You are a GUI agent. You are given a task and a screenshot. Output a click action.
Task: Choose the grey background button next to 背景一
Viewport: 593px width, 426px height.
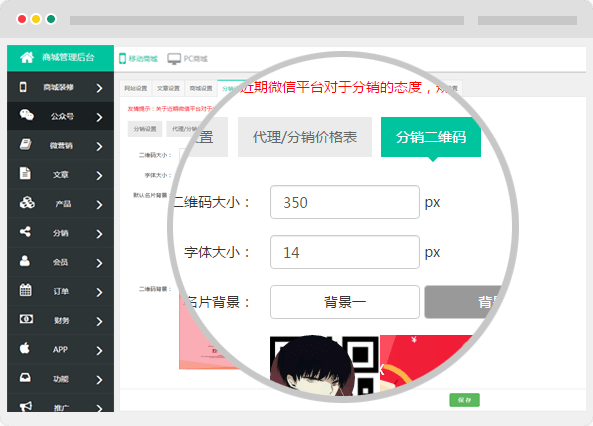point(463,302)
